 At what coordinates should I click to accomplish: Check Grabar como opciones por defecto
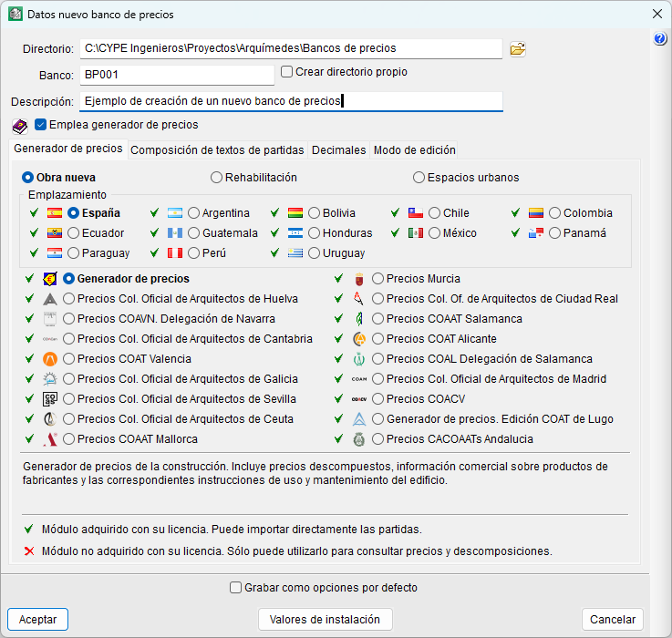tap(236, 588)
